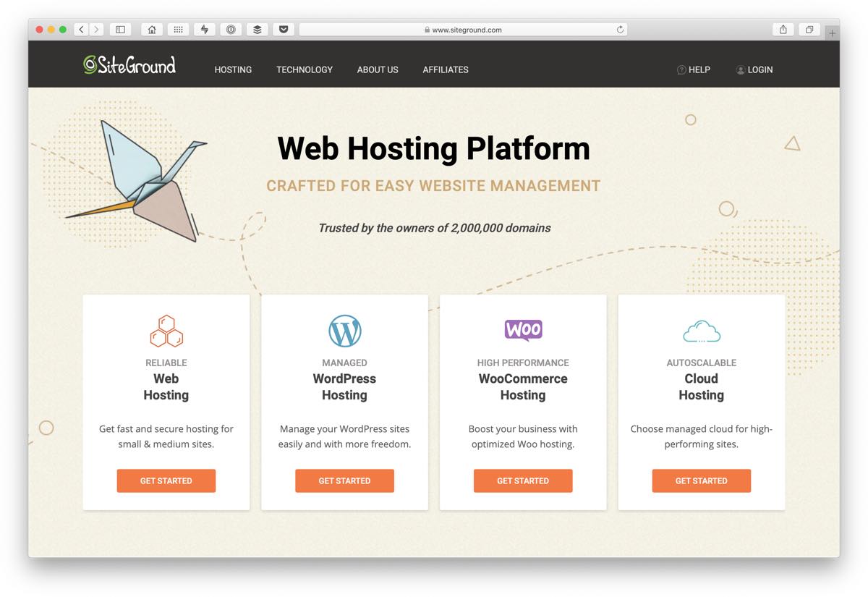Get started with Cloud Hosting
Viewport: 868px width, 597px height.
[702, 480]
